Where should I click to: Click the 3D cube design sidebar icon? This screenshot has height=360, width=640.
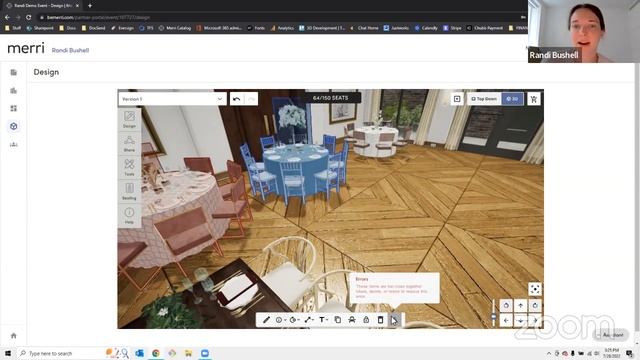pos(13,127)
